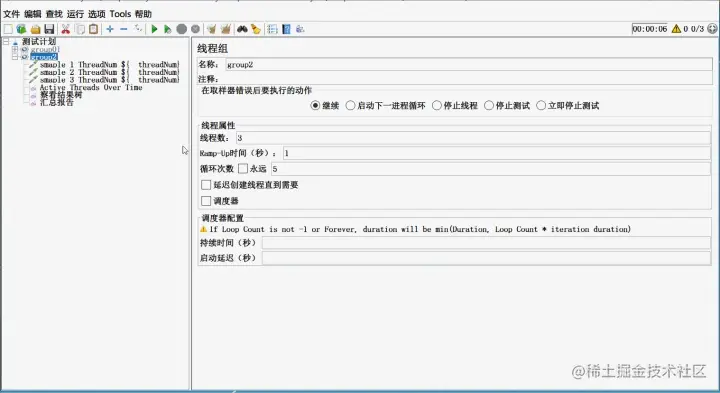Select 停止线程 radio option
This screenshot has width=720, height=393.
click(437, 106)
